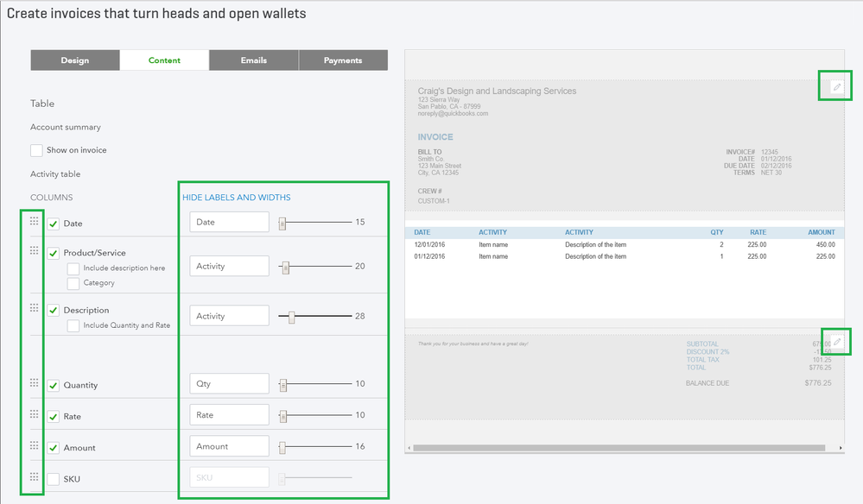Enable Show on invoice checkbox
The image size is (863, 504).
(x=36, y=150)
